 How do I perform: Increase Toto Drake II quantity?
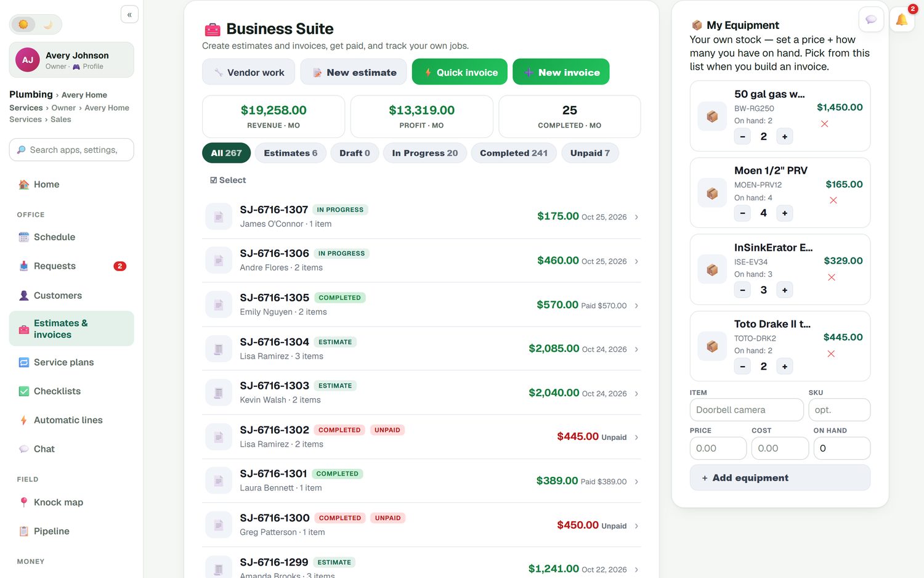pyautogui.click(x=785, y=367)
